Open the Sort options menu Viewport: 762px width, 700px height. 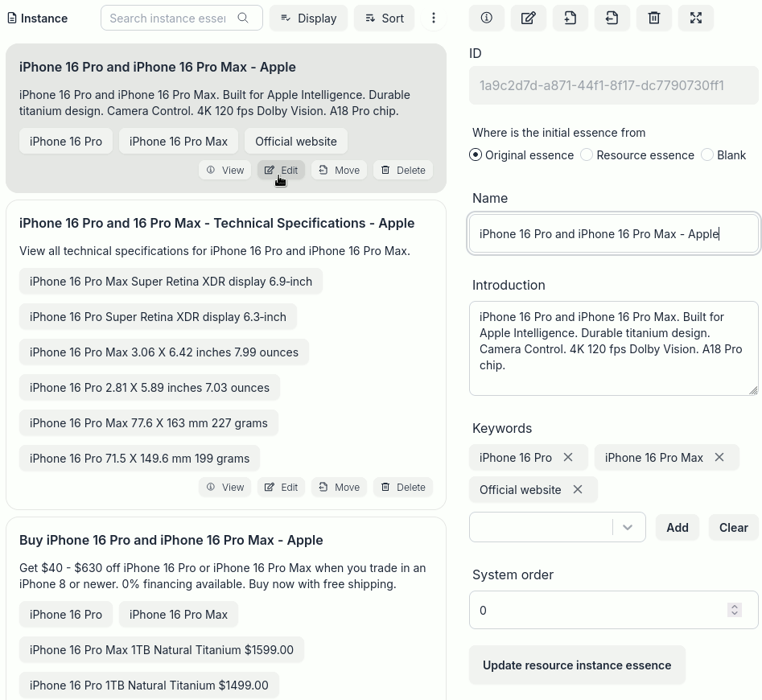click(x=384, y=18)
